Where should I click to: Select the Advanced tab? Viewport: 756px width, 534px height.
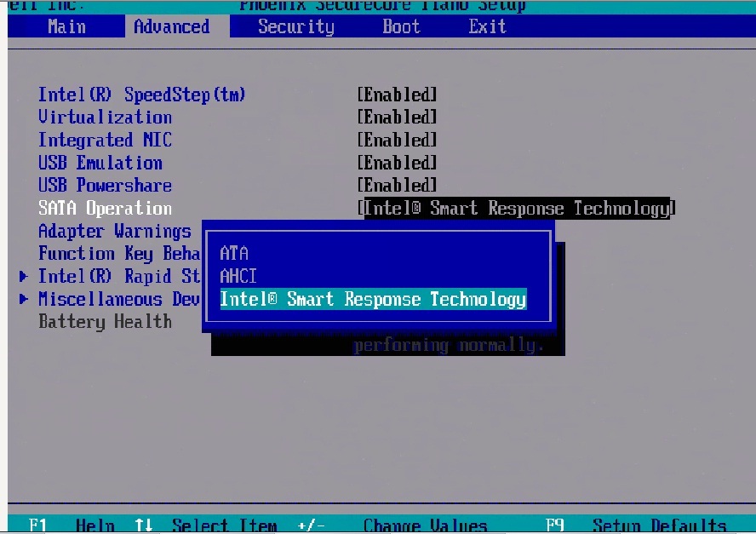click(177, 26)
